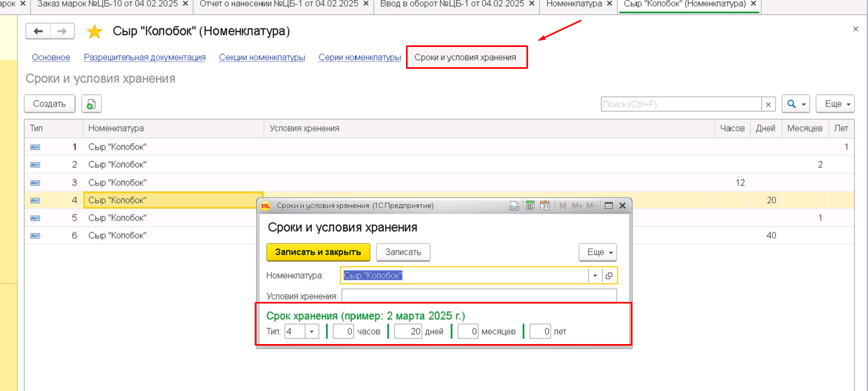Screen dimensions: 868x391
Task: Click the copy-create icon next to Создать
Action: [91, 104]
